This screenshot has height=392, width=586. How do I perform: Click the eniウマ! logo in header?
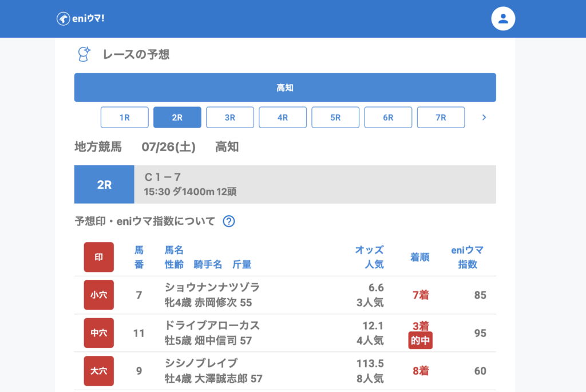[x=81, y=18]
